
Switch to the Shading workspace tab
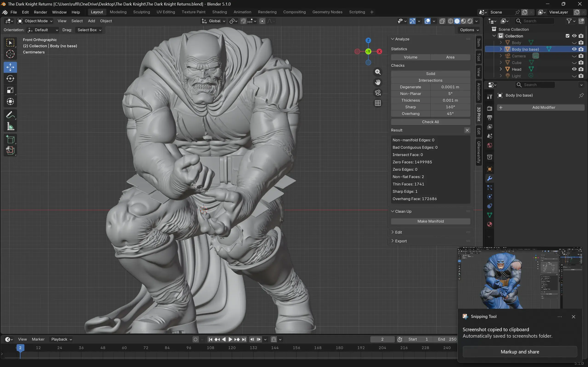tap(219, 12)
